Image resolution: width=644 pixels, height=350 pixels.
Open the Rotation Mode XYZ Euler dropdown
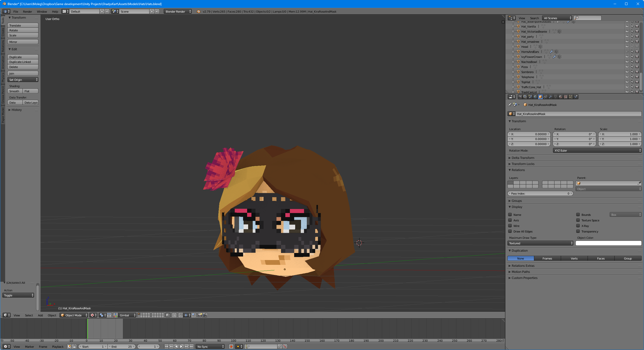[x=597, y=150]
